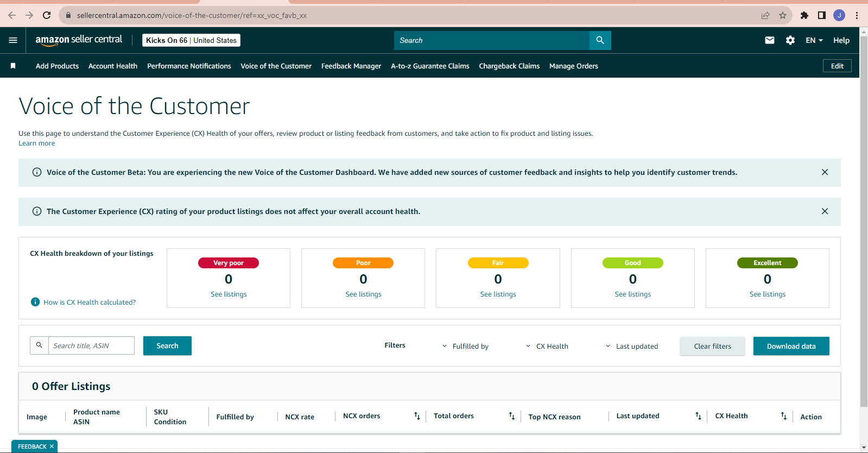Click the Amazon Seller Central logo
Screen dimensions: 868x453
point(79,40)
